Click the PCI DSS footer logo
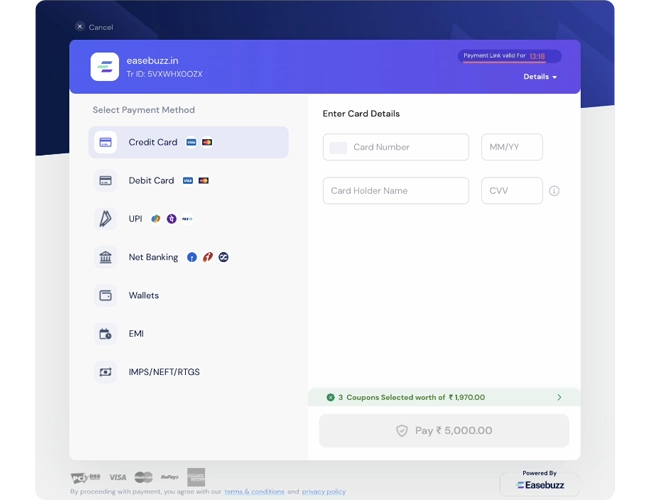 [x=85, y=478]
